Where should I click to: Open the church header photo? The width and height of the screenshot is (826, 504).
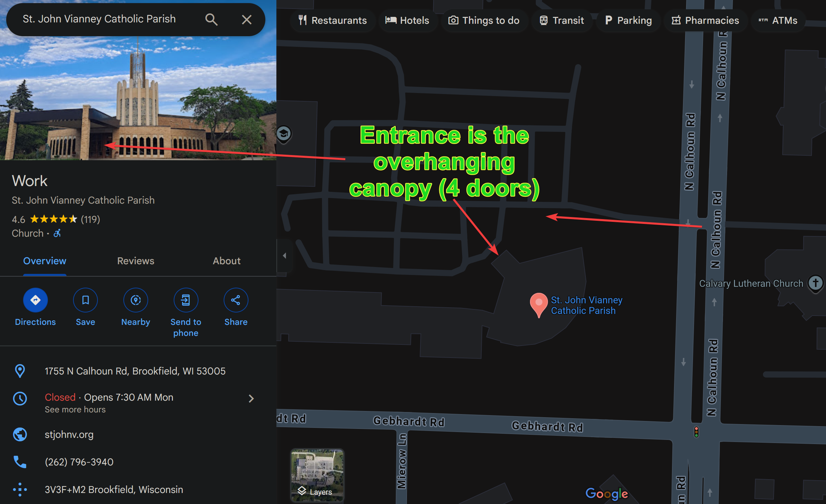(x=138, y=98)
